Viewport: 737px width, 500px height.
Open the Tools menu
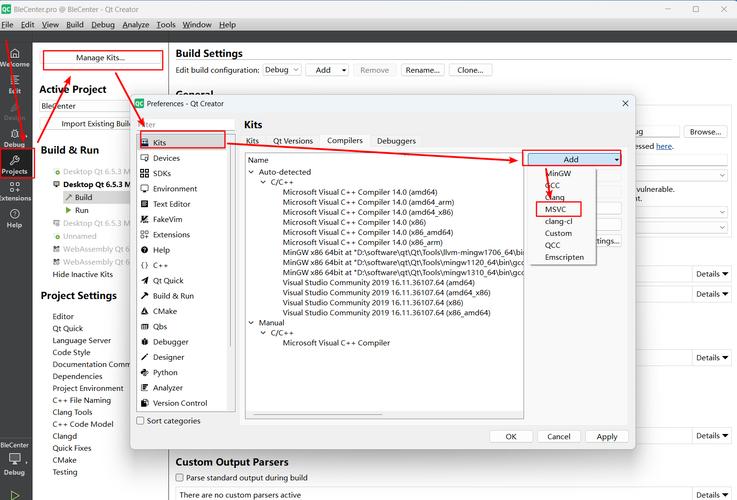[x=165, y=25]
